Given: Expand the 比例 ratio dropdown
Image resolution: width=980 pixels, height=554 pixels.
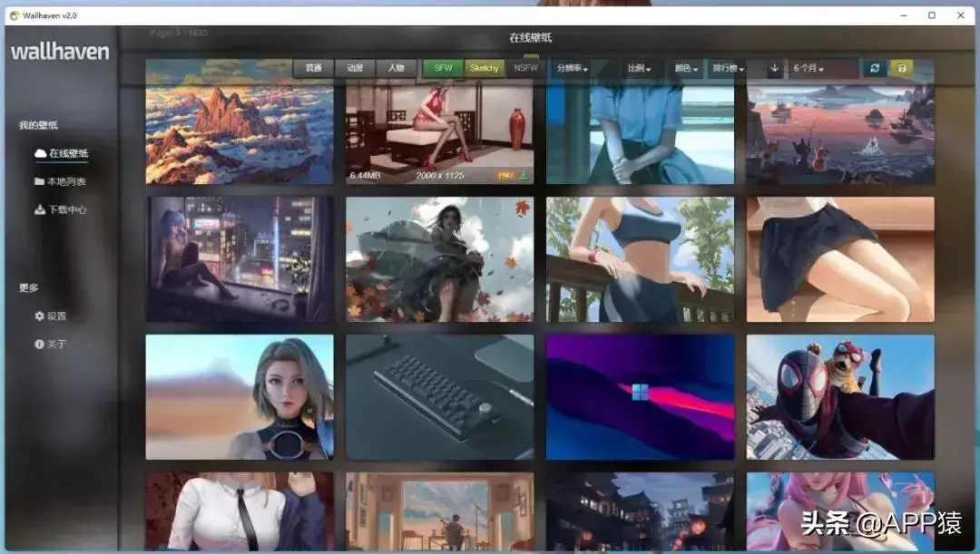Looking at the screenshot, I should tap(639, 68).
